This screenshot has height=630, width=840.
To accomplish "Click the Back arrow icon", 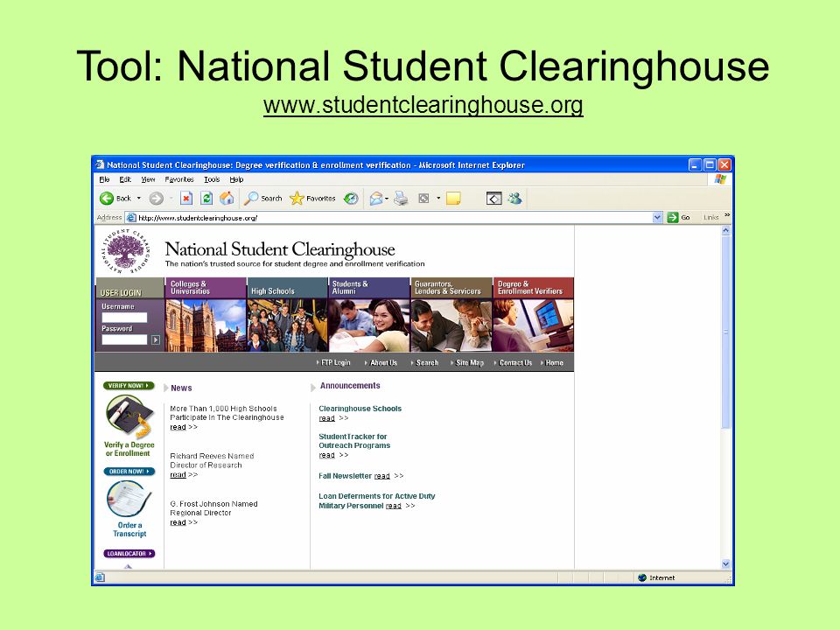I will coord(107,199).
